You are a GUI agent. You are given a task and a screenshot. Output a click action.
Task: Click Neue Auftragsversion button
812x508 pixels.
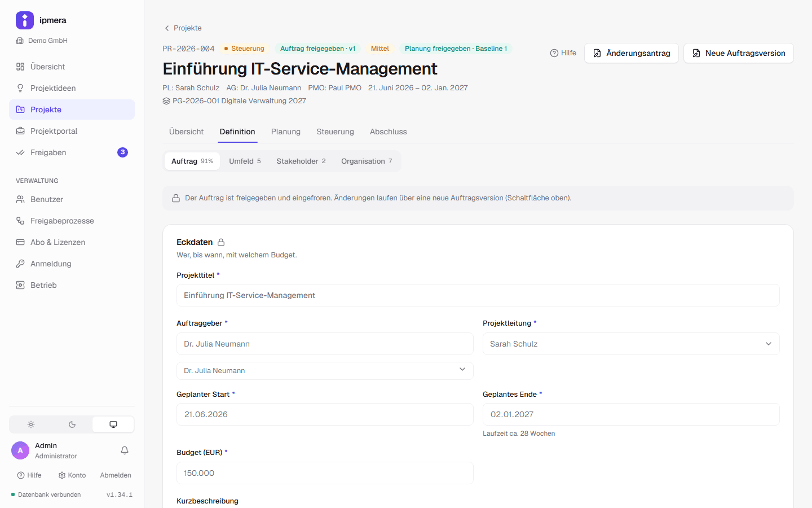point(739,53)
